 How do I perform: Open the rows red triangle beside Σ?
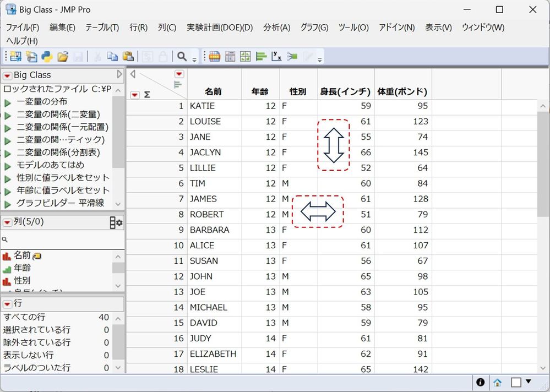(x=135, y=95)
